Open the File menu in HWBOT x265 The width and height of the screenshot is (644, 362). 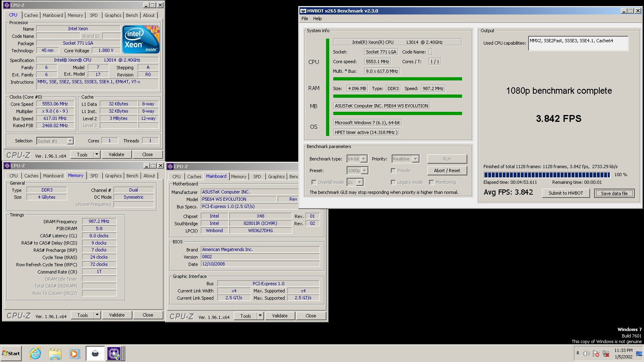click(305, 19)
